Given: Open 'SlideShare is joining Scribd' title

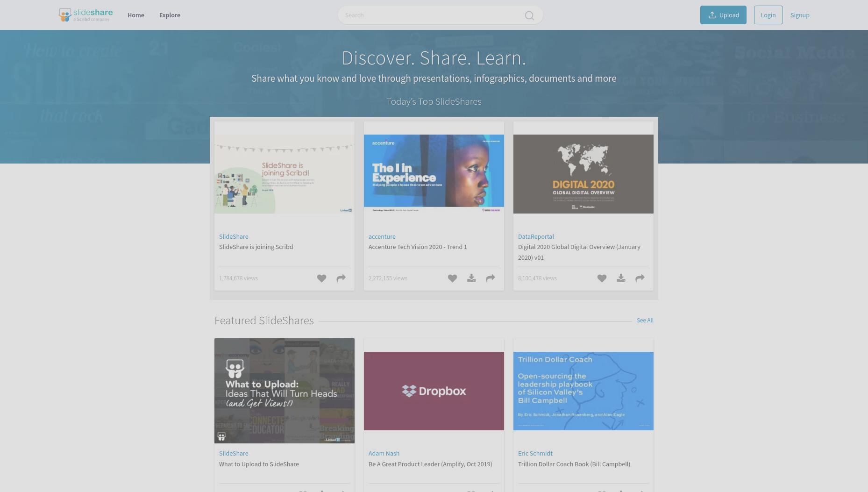Looking at the screenshot, I should coord(256,247).
